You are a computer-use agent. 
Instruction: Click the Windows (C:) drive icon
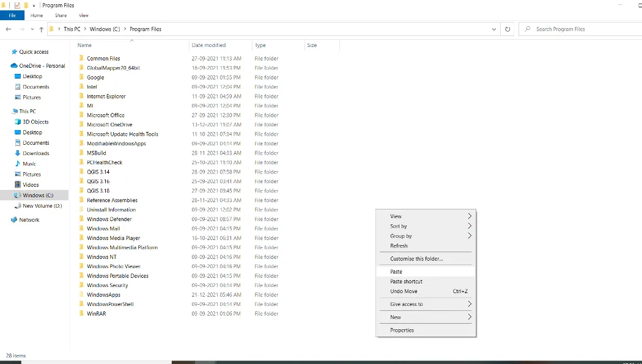pyautogui.click(x=18, y=195)
